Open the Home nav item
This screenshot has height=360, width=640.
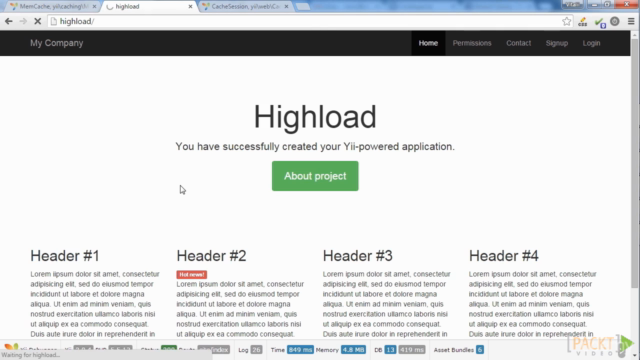(x=428, y=43)
